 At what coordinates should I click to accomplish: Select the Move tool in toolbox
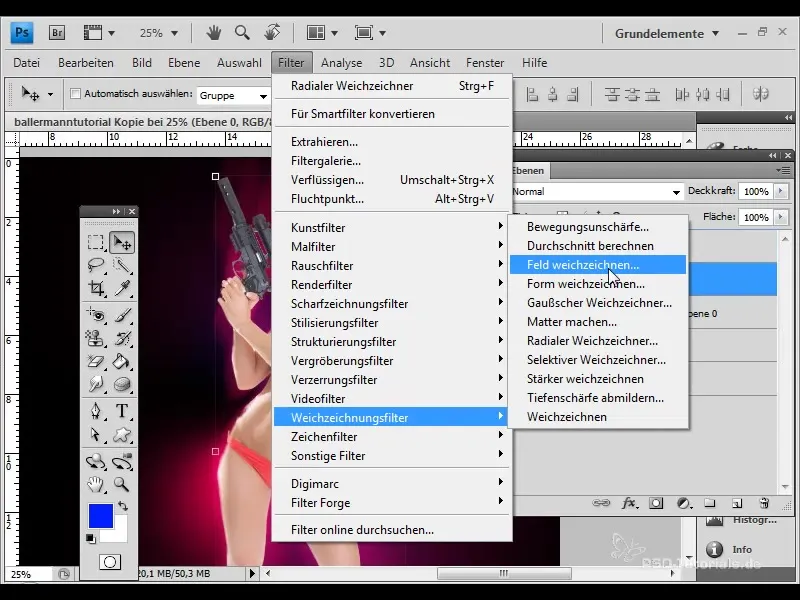122,242
